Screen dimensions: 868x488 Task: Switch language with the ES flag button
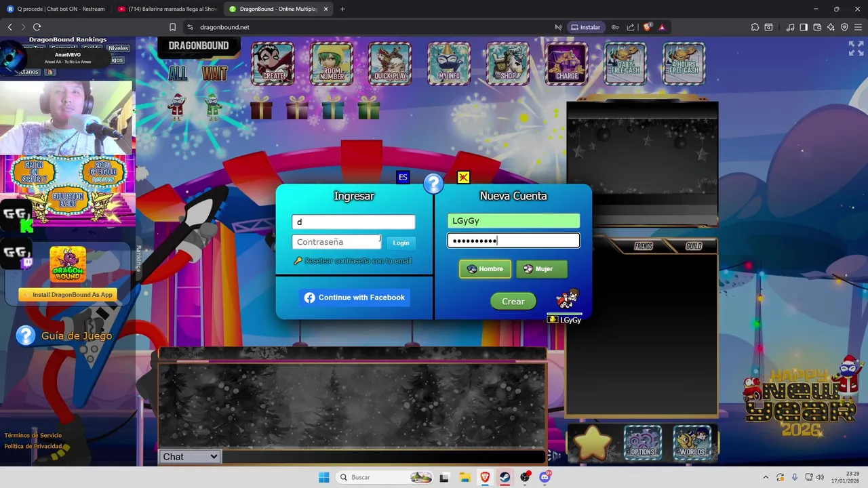[x=403, y=177]
